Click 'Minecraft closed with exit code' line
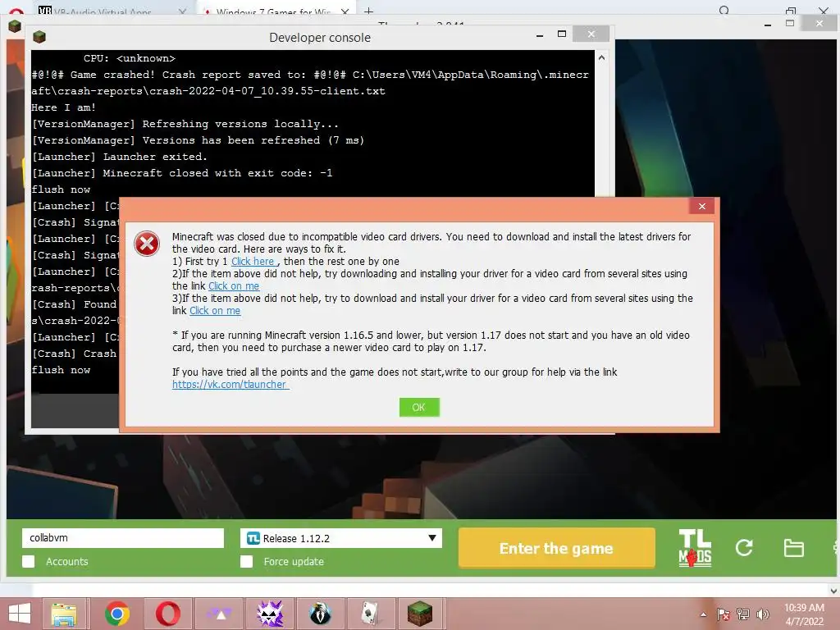Image resolution: width=840 pixels, height=630 pixels. 182,173
